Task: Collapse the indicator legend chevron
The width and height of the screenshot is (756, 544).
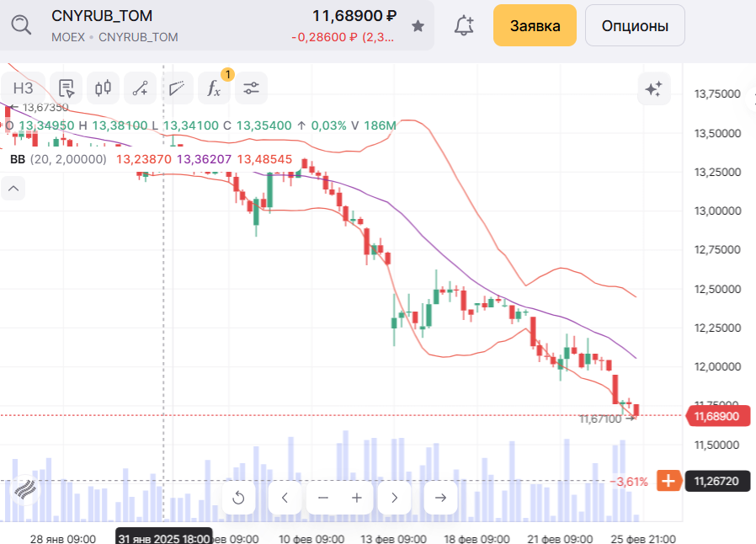Action: [x=13, y=189]
